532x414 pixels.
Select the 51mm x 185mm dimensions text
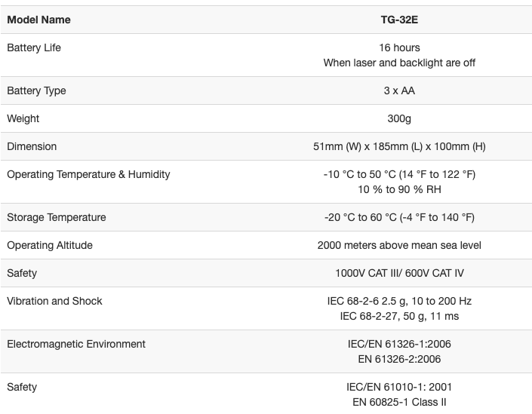(x=399, y=146)
